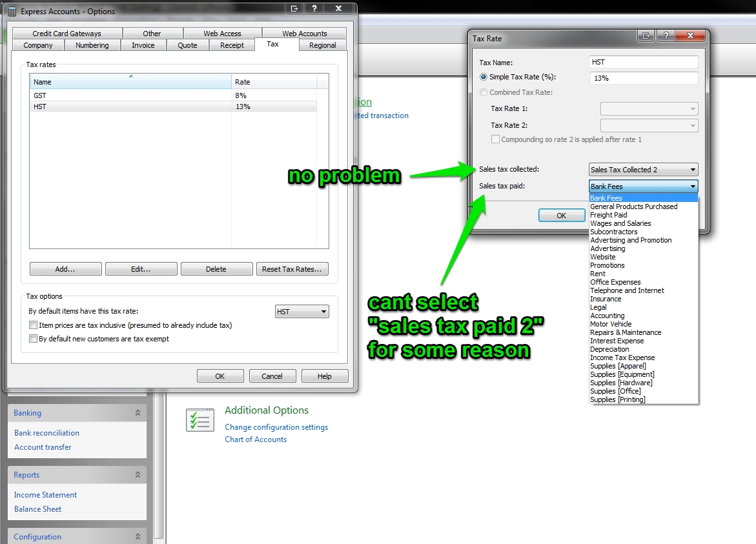Screen dimensions: 756x544
Task: Choose Supplies [Office] option
Action: [x=644, y=391]
